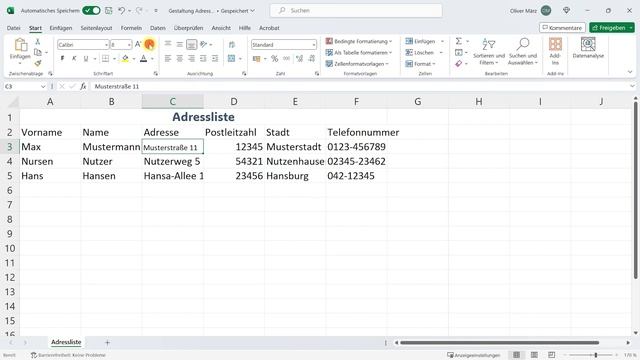Click the zoom slider handle
This screenshot has width=640, height=360.
(596, 355)
